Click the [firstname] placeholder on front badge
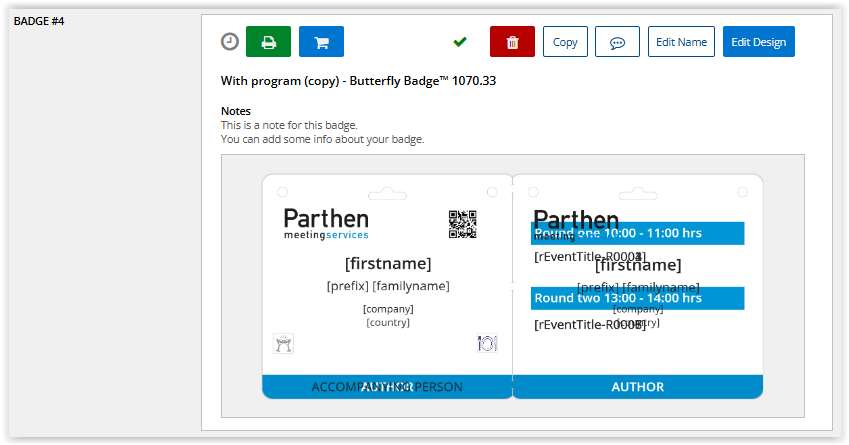The height and width of the screenshot is (445, 849). (388, 264)
